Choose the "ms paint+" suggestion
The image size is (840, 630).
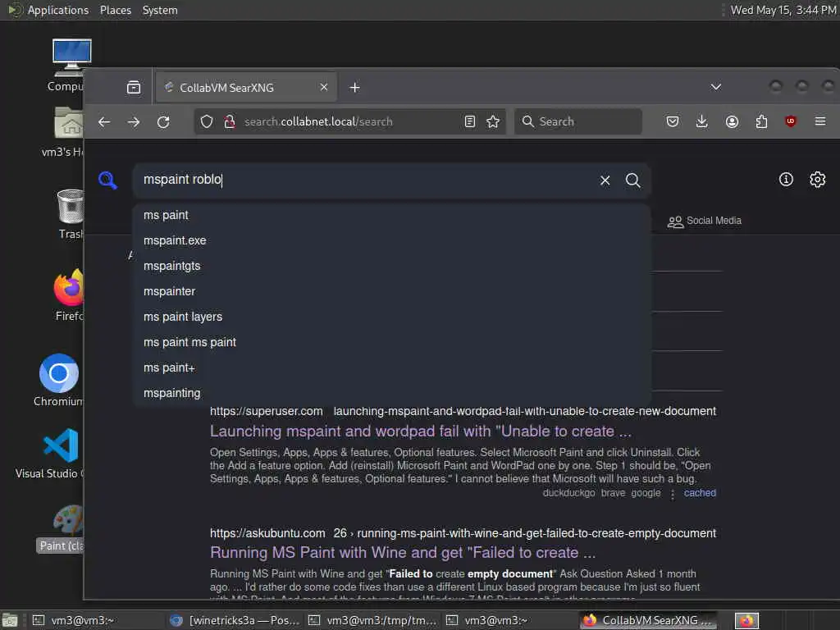point(391,367)
